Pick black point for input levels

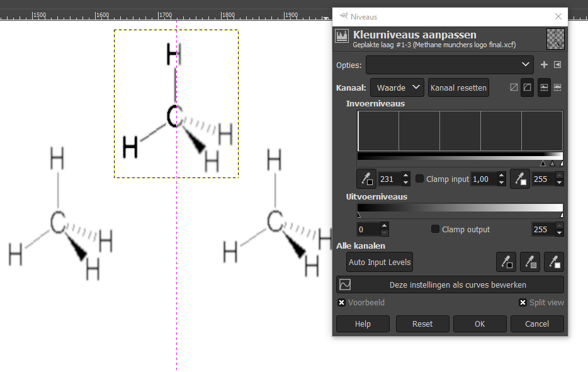tap(366, 179)
